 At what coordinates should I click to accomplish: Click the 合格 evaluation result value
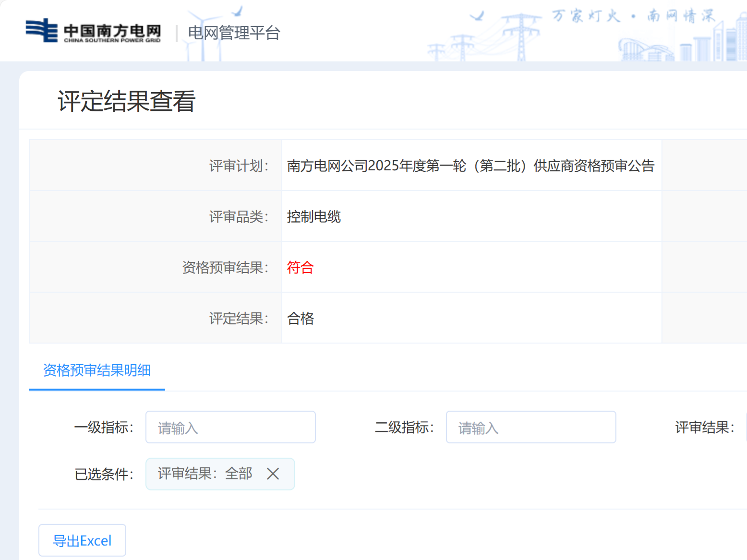(300, 318)
